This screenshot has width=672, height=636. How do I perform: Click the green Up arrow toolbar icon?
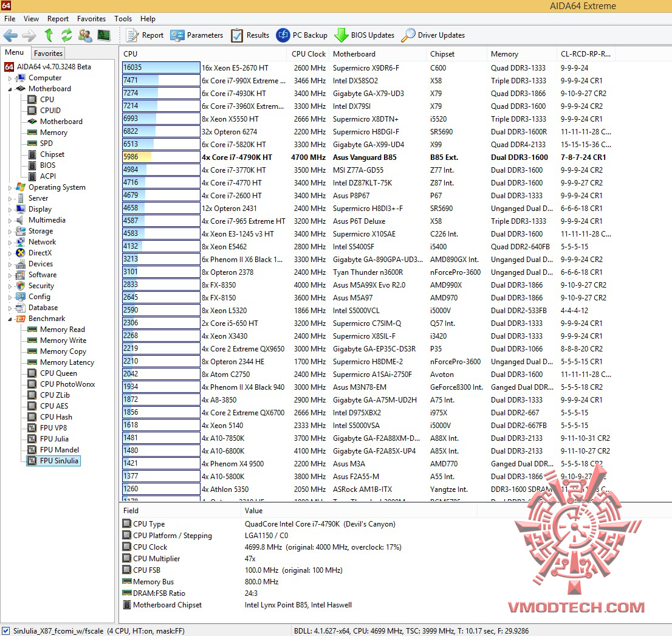[49, 35]
